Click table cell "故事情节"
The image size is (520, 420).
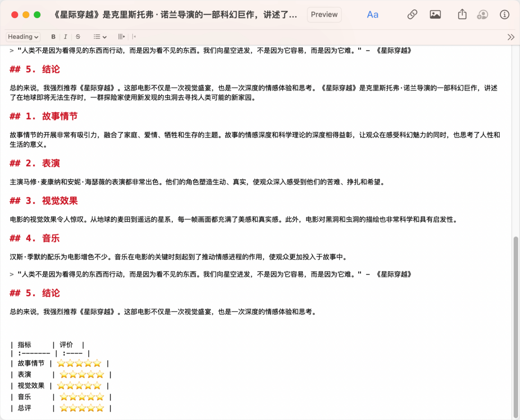[31, 363]
